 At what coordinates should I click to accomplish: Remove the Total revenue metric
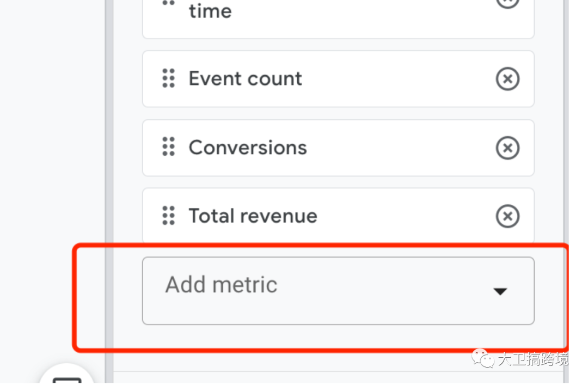tap(507, 216)
